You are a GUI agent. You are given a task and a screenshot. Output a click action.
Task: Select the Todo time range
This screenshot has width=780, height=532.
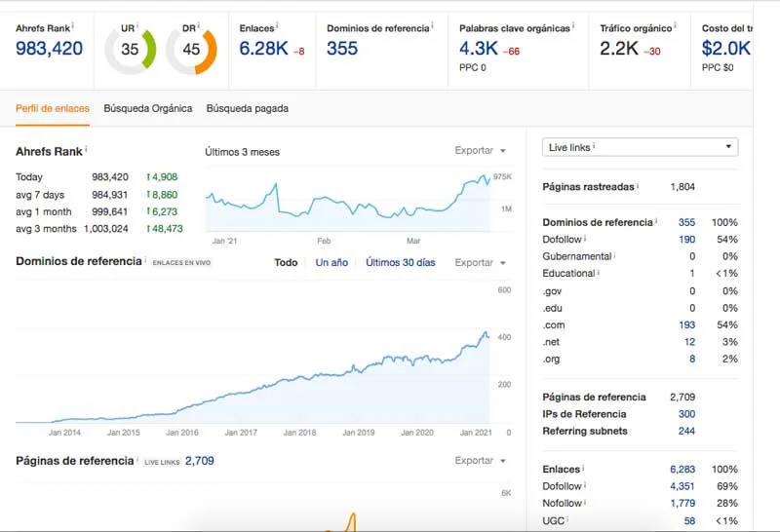(286, 262)
